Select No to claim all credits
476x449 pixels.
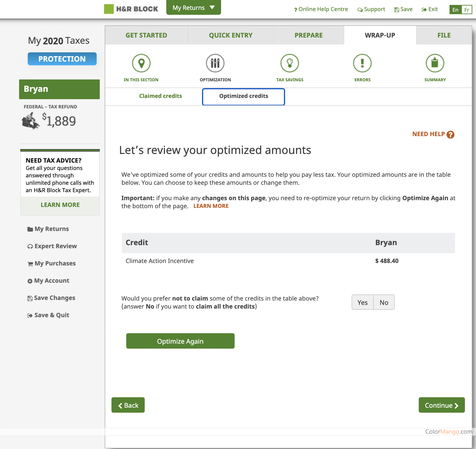coord(384,302)
